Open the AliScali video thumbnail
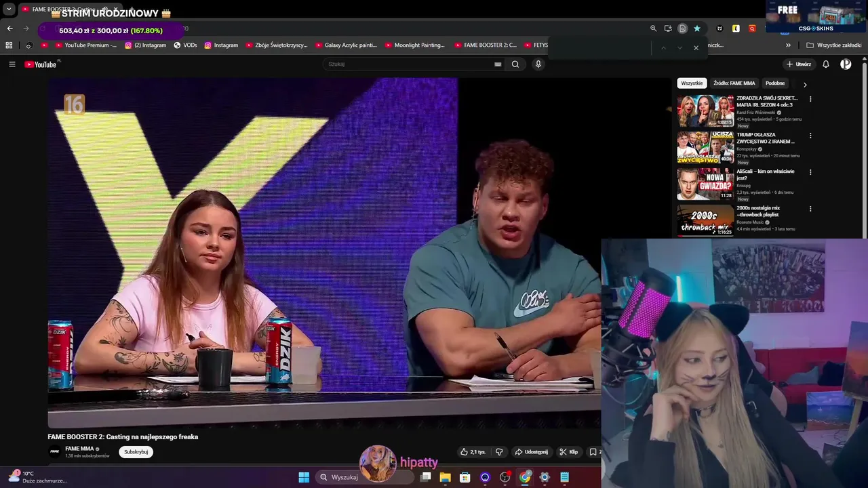Viewport: 868px width, 488px height. [705, 184]
